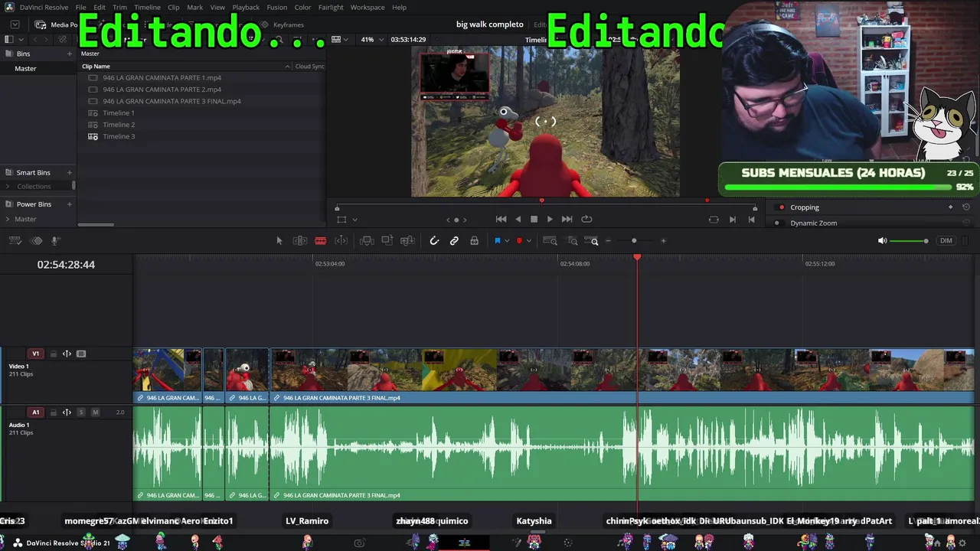Mute the Audio 1 track
The height and width of the screenshot is (551, 980).
(95, 412)
